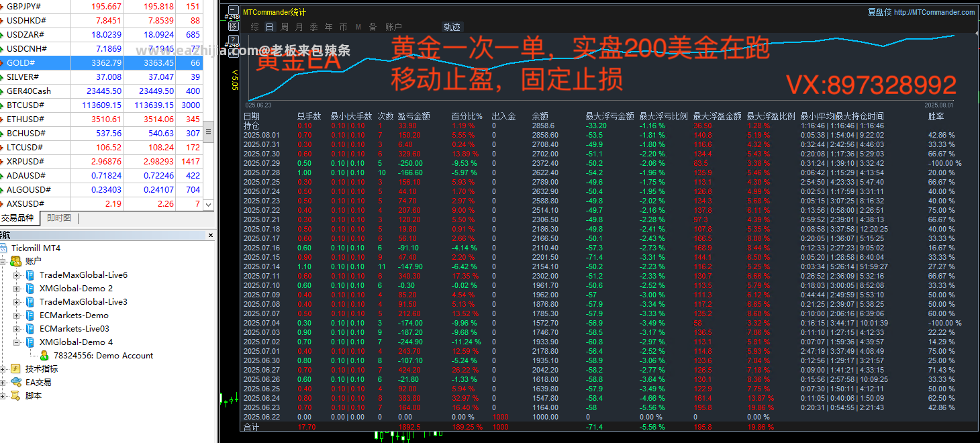Toggle the 轨迹 track button

pyautogui.click(x=452, y=27)
